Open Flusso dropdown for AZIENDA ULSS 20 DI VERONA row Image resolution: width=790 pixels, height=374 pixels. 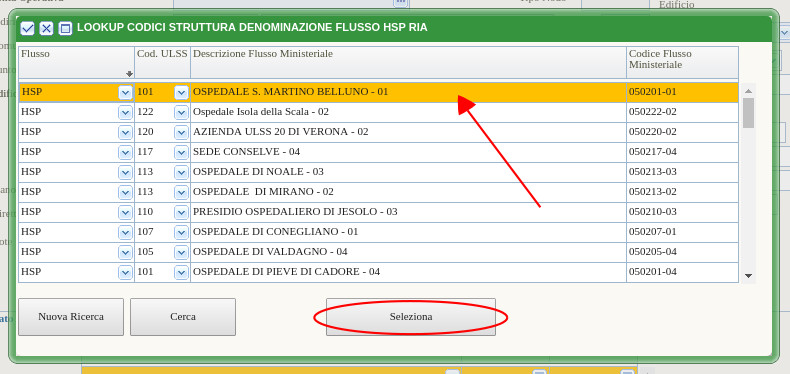coord(125,133)
